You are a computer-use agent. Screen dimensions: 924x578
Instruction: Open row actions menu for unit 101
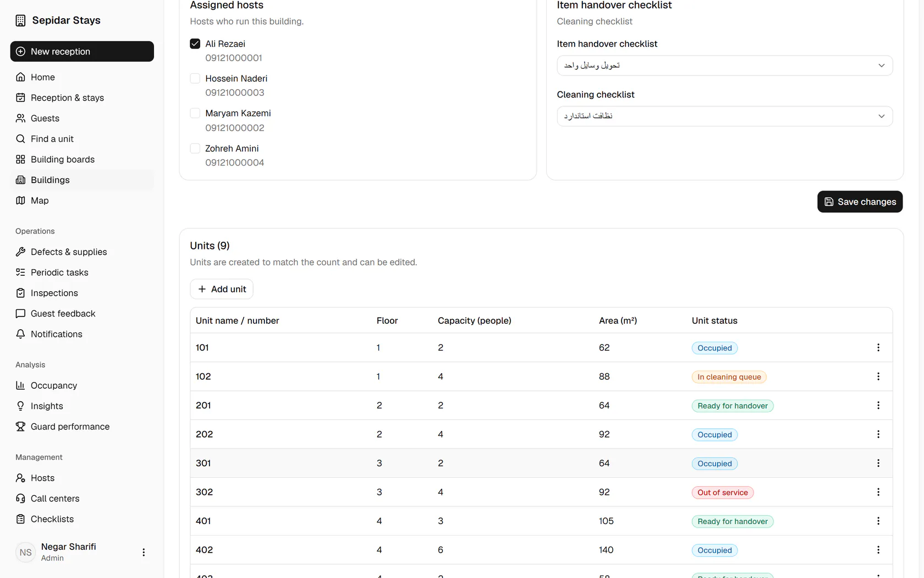point(878,348)
